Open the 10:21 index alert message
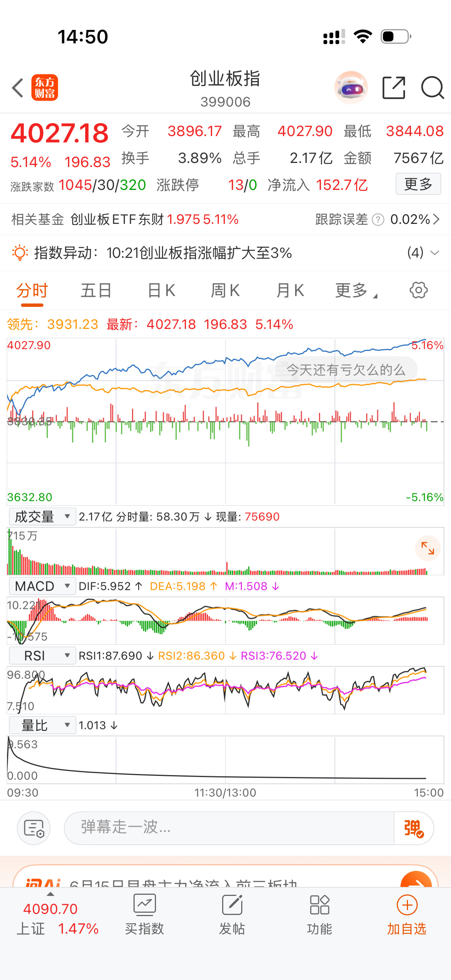Image resolution: width=451 pixels, height=980 pixels. (x=199, y=253)
